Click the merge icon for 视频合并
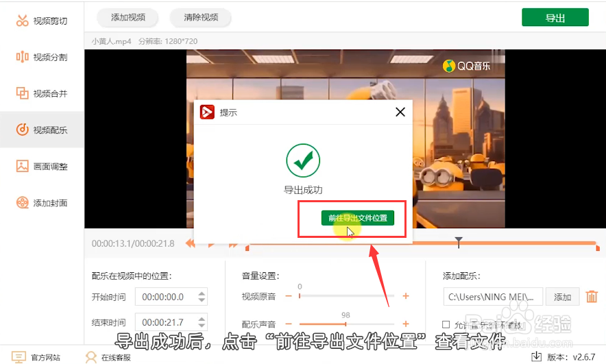 click(23, 93)
